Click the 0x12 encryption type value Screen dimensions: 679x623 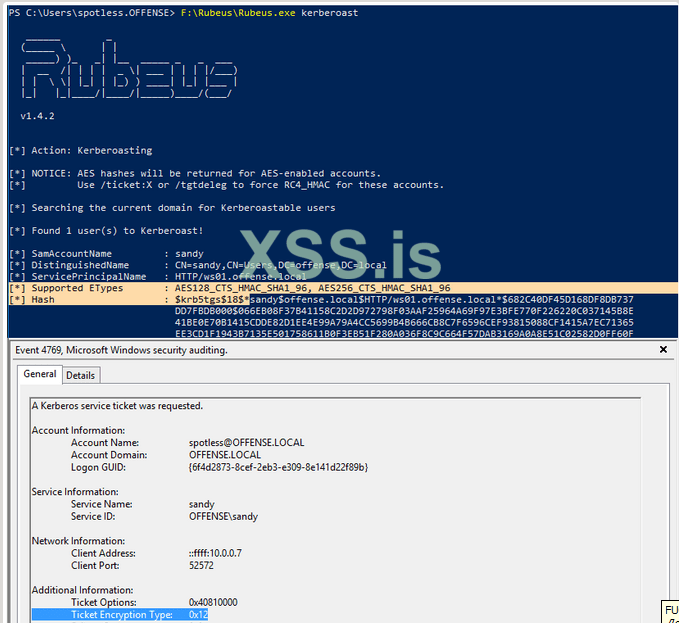coord(198,615)
